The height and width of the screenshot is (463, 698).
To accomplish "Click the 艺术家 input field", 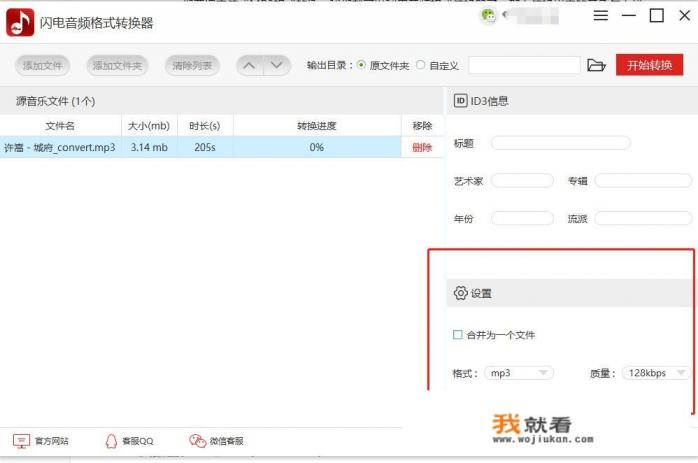I will (522, 181).
